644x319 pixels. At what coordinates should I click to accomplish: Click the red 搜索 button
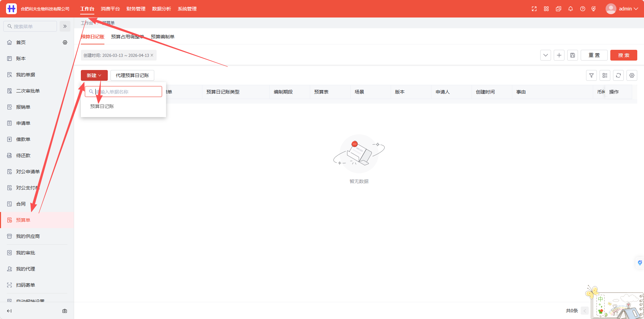(x=624, y=55)
